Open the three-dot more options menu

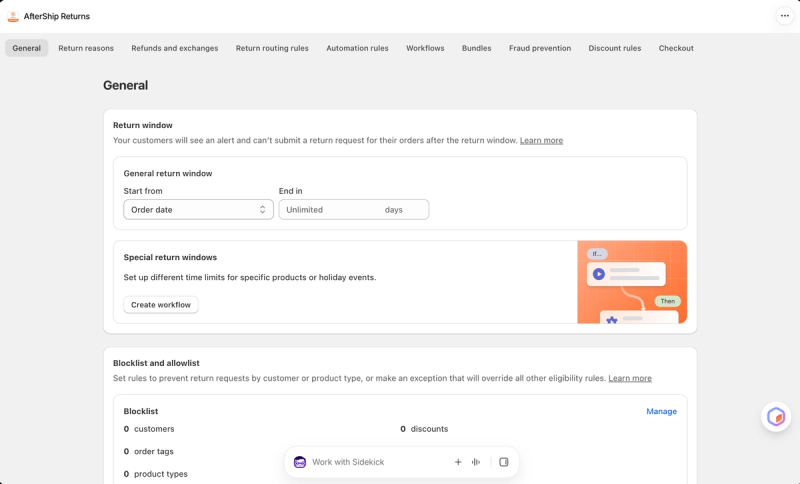point(785,16)
